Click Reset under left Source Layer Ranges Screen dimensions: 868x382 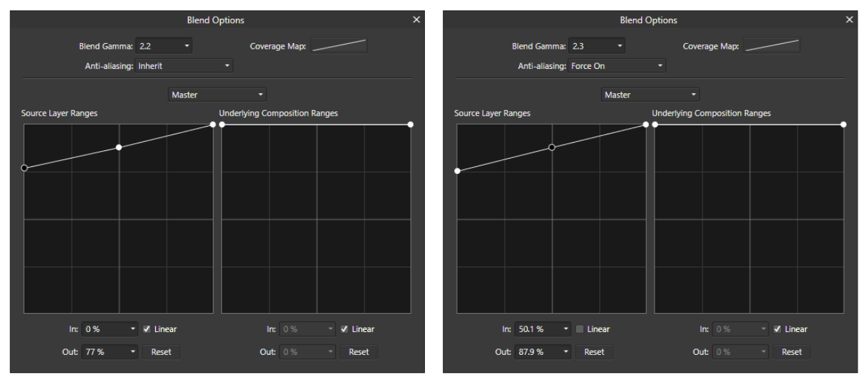click(161, 352)
